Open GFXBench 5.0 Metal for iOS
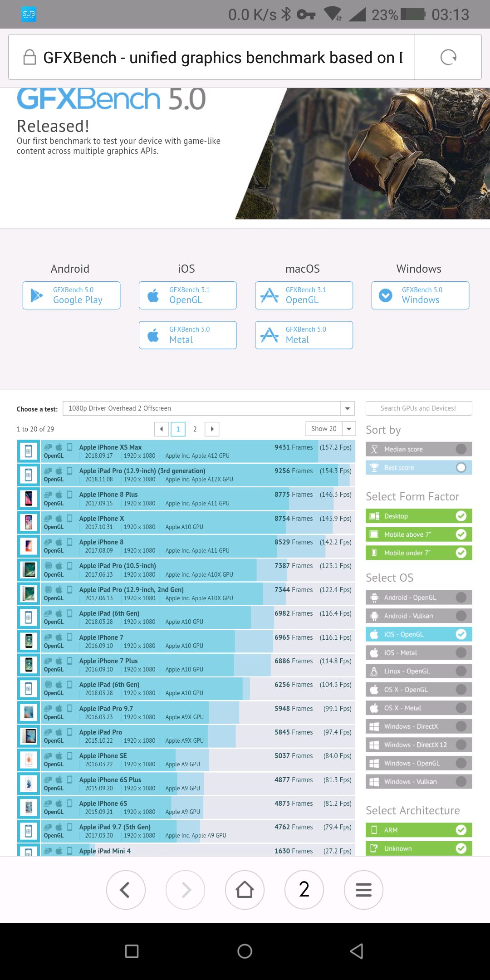Viewport: 490px width, 980px height. click(x=187, y=335)
